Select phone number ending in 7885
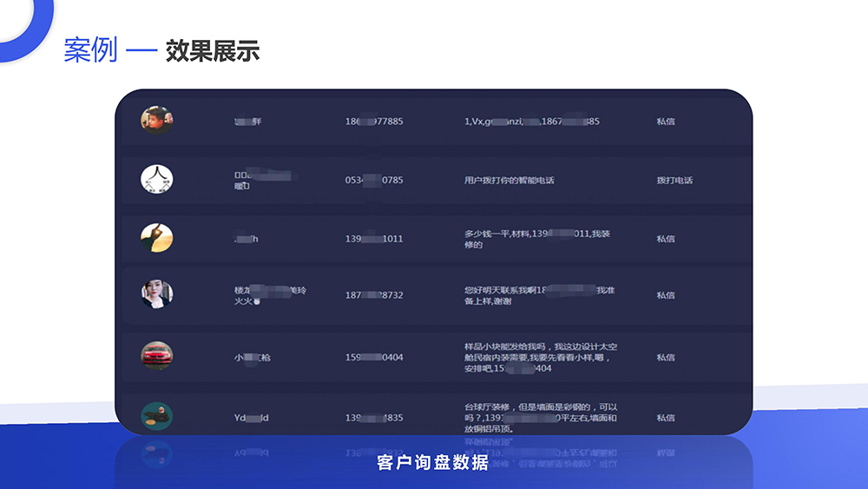 (374, 122)
